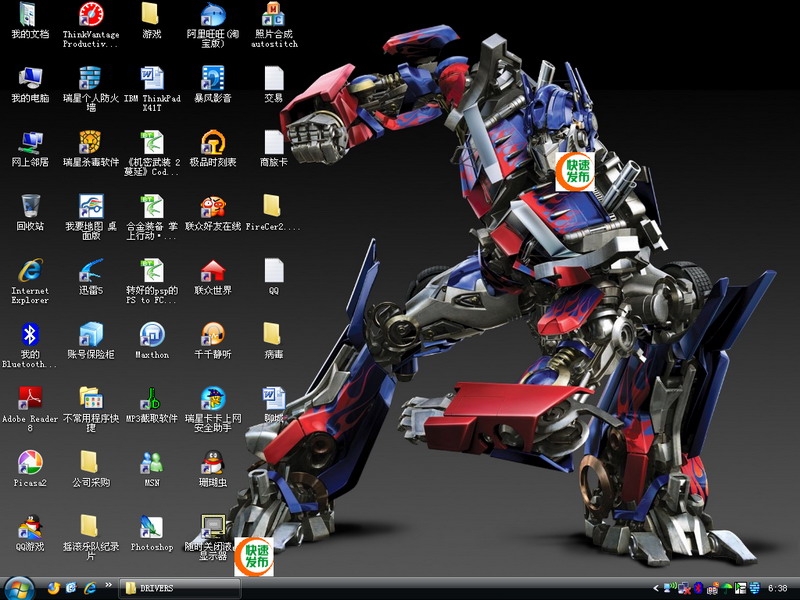Click the 瑞星个人防火墙 firewall icon

click(91, 90)
